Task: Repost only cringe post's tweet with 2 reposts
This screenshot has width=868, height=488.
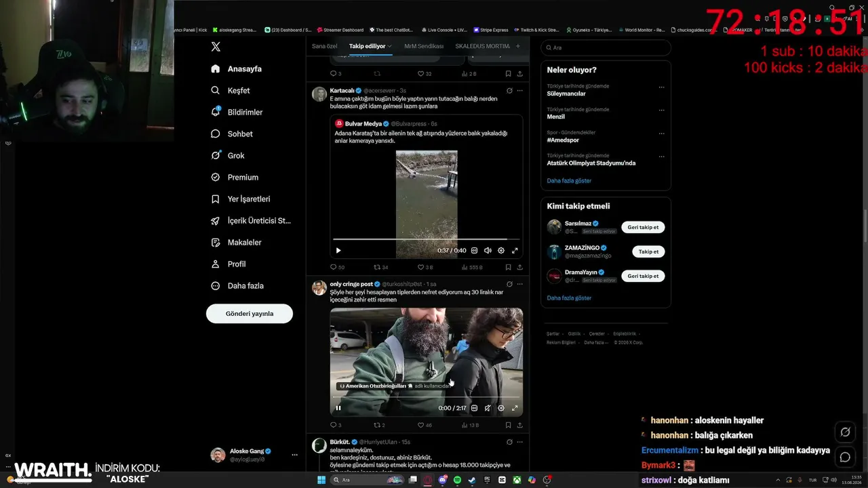Action: tap(379, 425)
